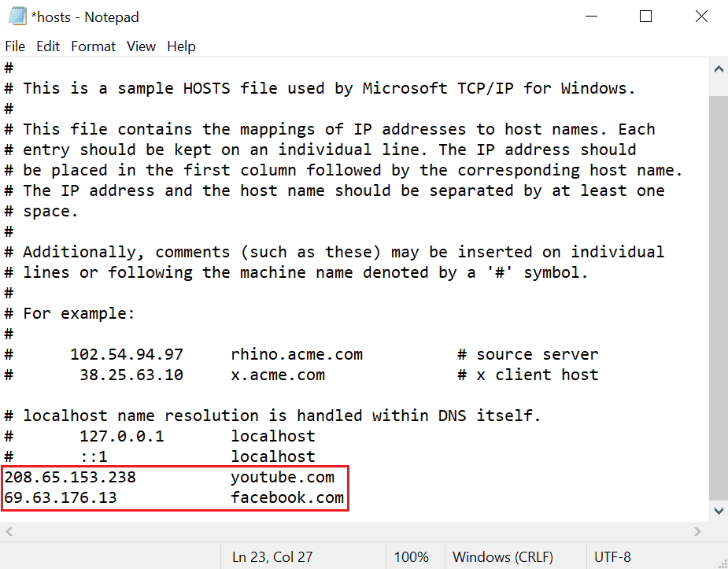
Task: Click the Ln 23, Col 27 status display
Action: [272, 556]
